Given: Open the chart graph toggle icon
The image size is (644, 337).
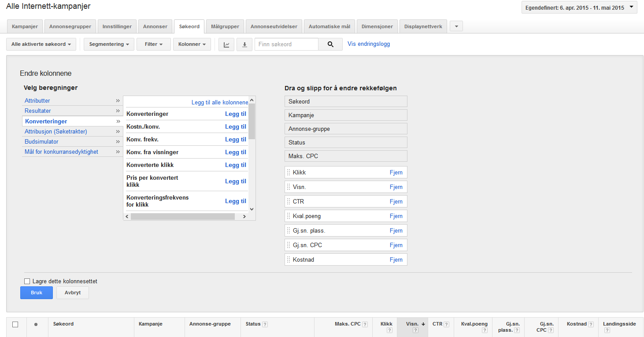Looking at the screenshot, I should pos(226,44).
